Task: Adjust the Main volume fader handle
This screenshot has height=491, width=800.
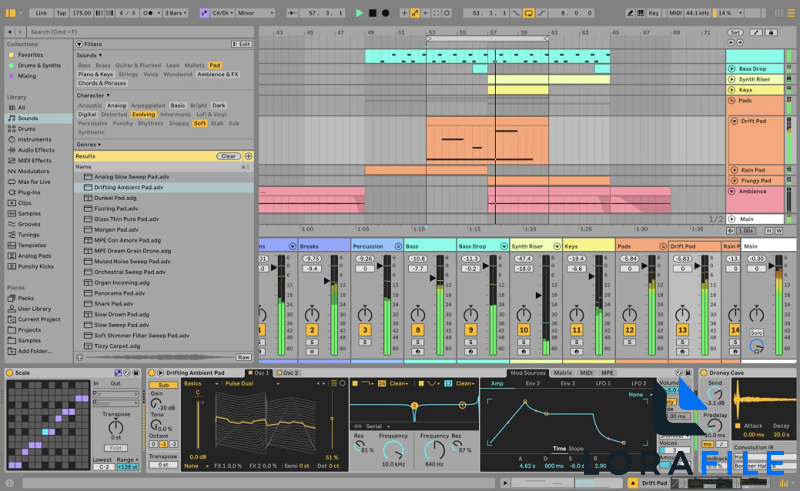Action: coord(771,266)
